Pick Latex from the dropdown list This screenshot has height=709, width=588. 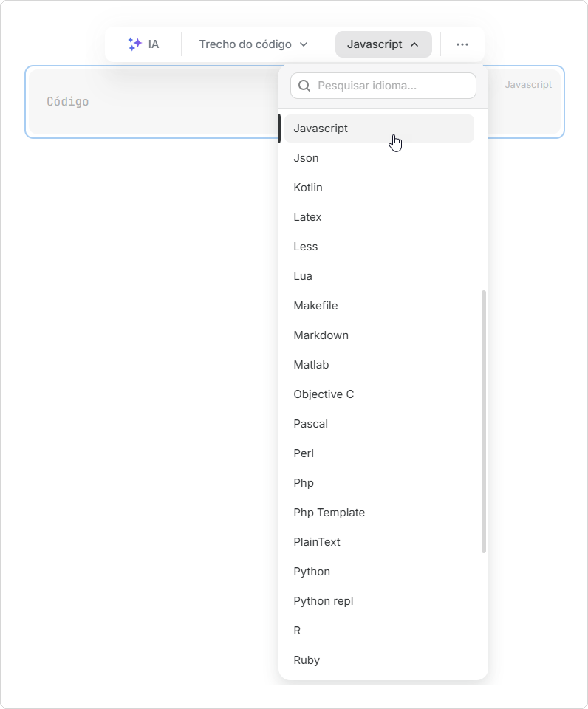point(379,217)
